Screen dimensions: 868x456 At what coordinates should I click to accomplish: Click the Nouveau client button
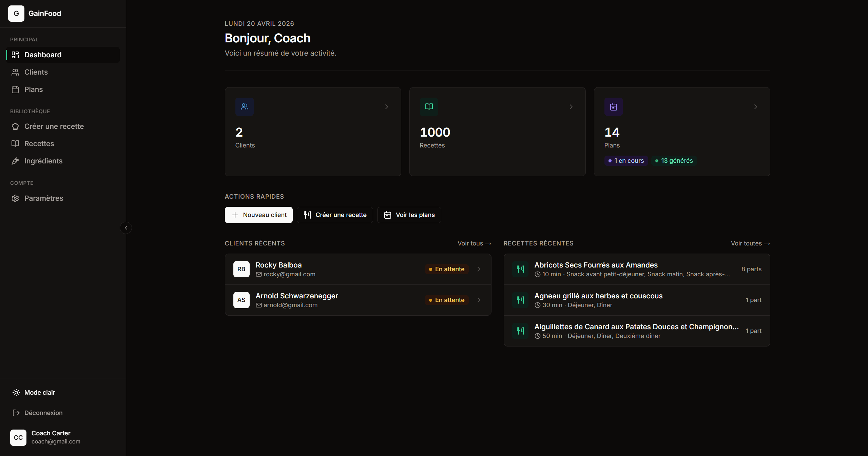click(259, 215)
